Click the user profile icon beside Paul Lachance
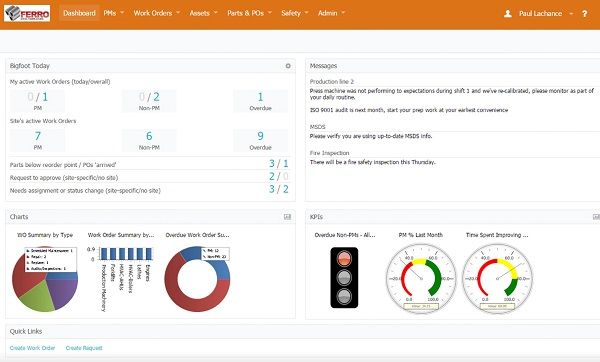Image resolution: width=600 pixels, height=362 pixels. click(x=507, y=14)
